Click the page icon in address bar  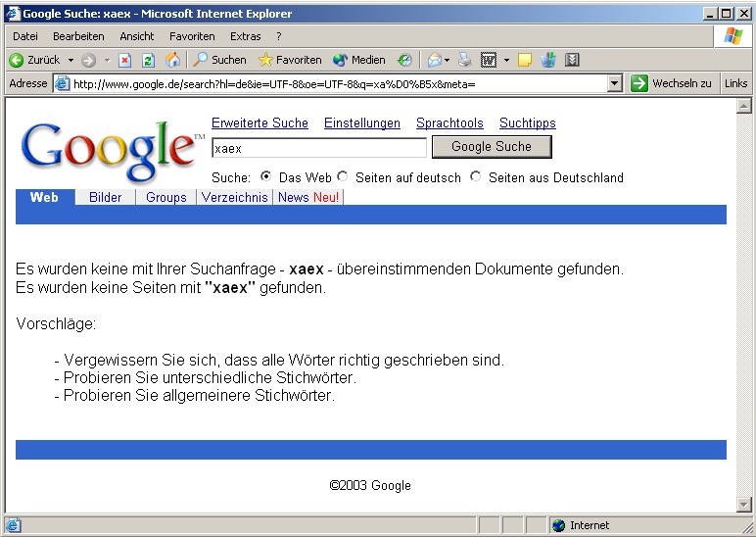click(63, 84)
